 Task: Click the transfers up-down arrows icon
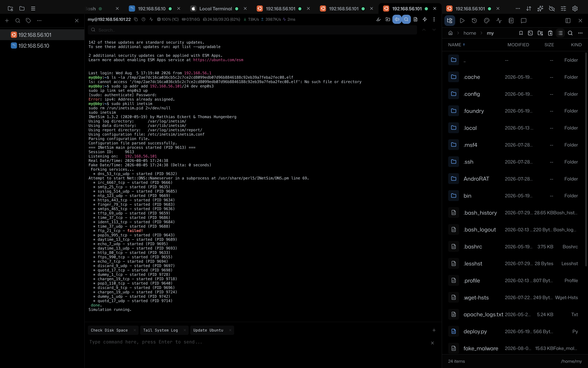pos(529,9)
